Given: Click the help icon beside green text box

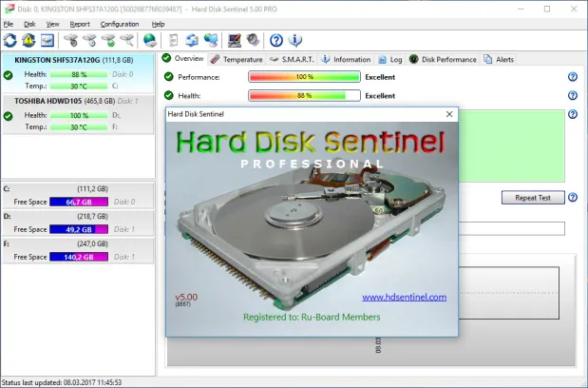Looking at the screenshot, I should click(x=573, y=114).
